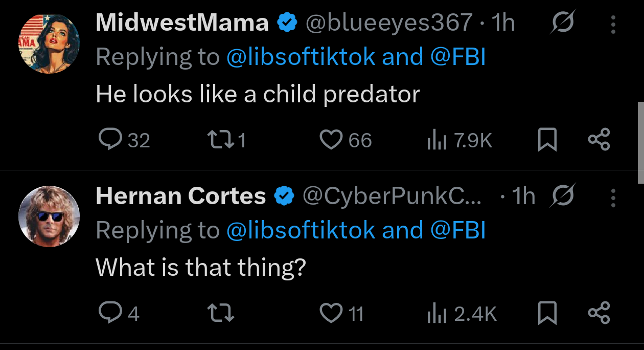
Task: View analytics on MidwestMama's tweet
Action: tap(436, 140)
